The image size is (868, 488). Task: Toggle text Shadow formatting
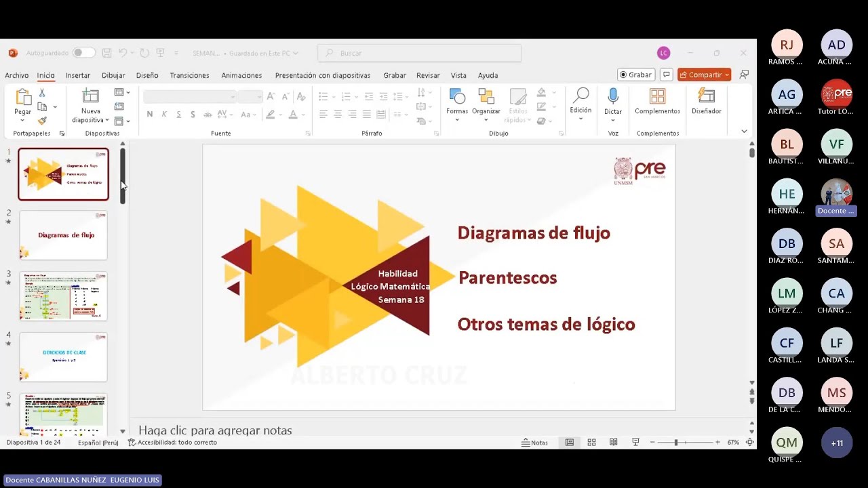(x=193, y=115)
